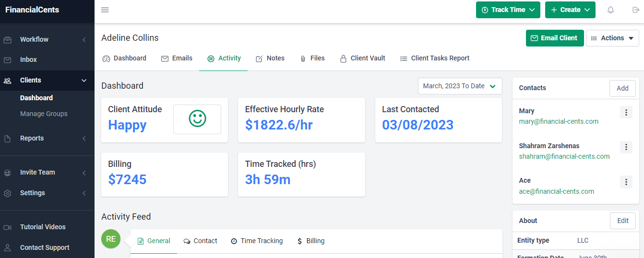
Task: Open three-dot menu for contact Ace
Action: pos(626,182)
